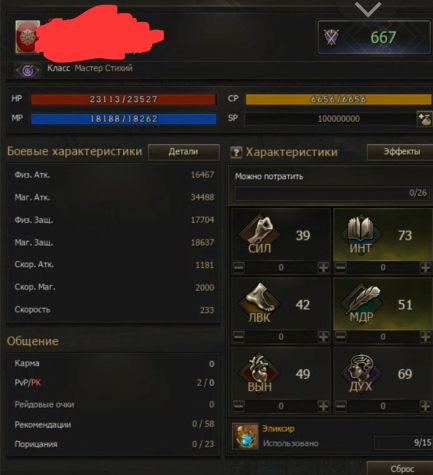Increase СИЛ with its plus button

[x=323, y=267]
